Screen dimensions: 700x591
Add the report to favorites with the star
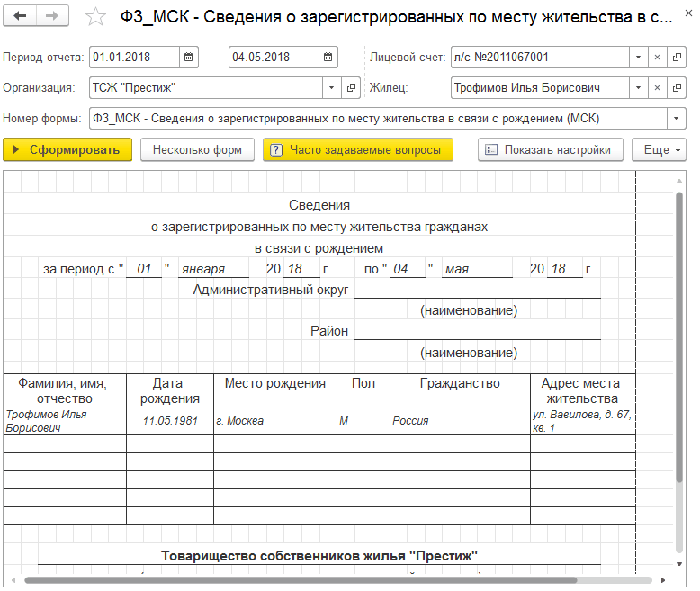point(95,17)
